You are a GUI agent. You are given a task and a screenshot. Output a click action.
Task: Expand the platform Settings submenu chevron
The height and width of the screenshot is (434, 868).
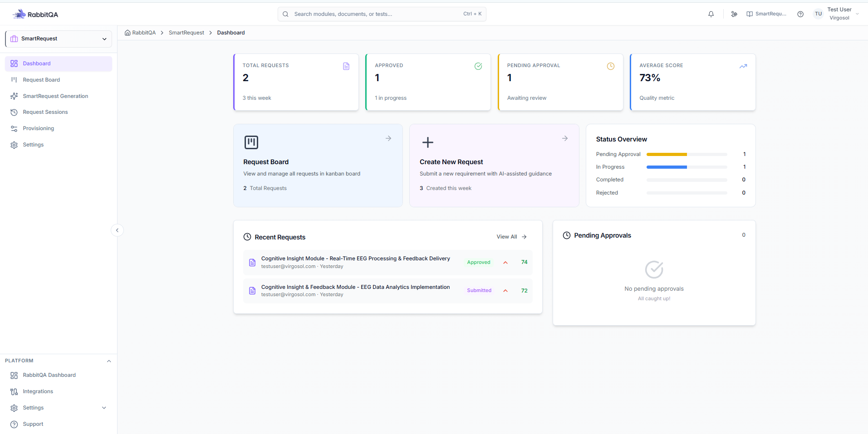(x=104, y=408)
